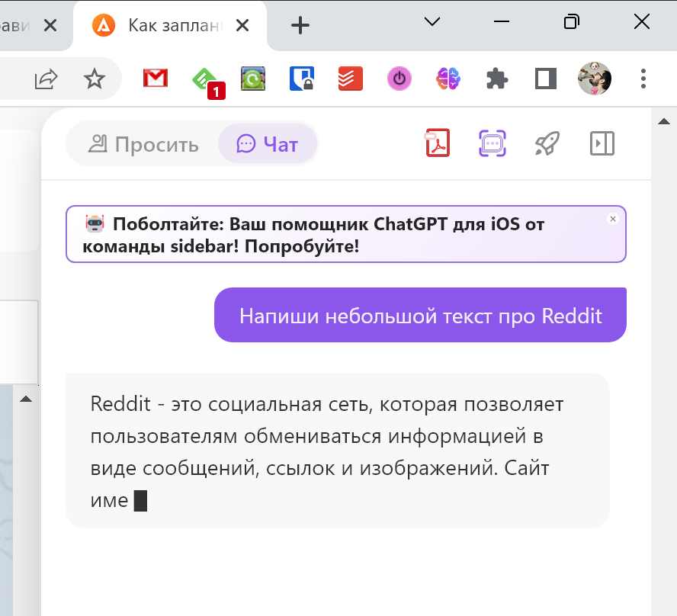This screenshot has height=616, width=677.
Task: Toggle the browser side panel icon
Action: pyautogui.click(x=546, y=79)
